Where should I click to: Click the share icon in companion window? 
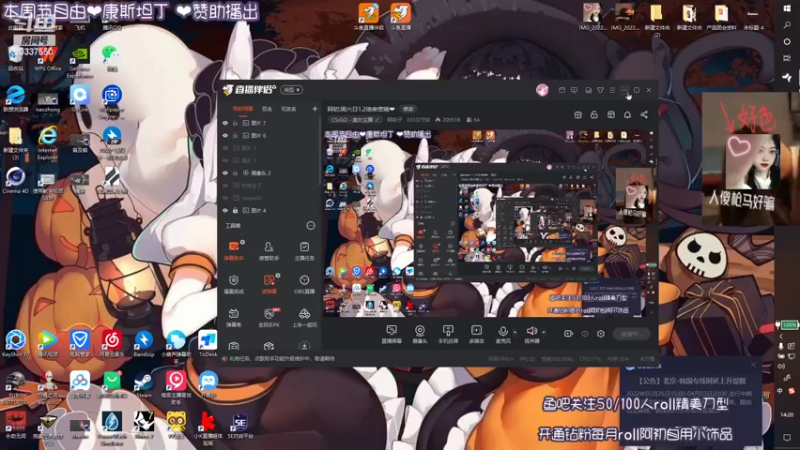point(644,115)
